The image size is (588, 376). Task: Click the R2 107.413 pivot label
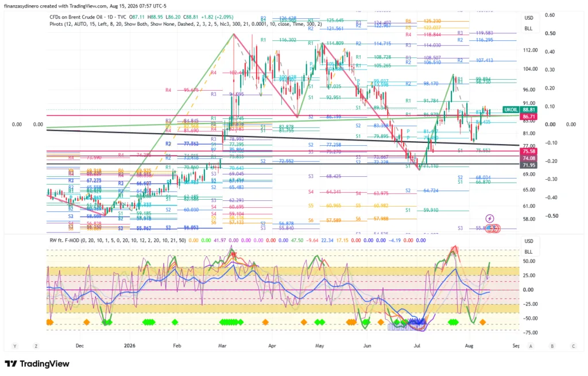point(475,60)
